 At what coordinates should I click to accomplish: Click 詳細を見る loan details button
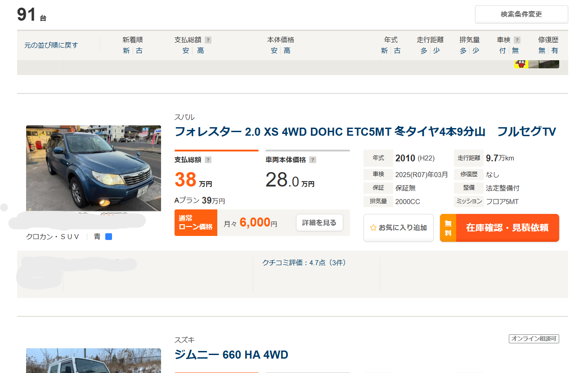point(319,223)
